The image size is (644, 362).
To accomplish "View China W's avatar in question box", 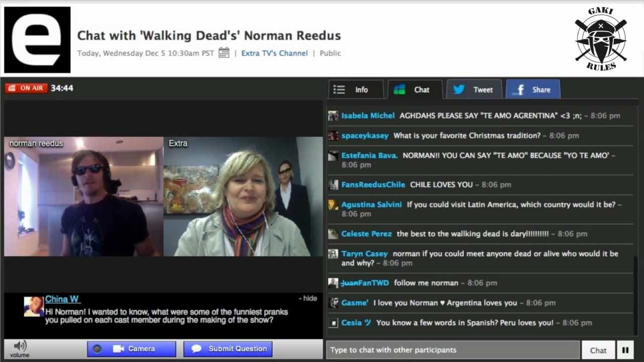I will click(x=34, y=306).
